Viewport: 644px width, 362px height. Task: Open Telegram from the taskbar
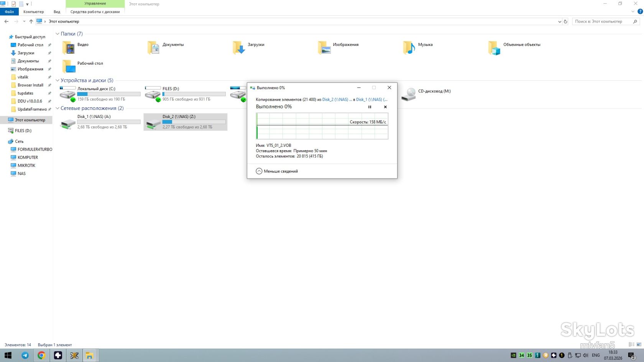(x=25, y=355)
